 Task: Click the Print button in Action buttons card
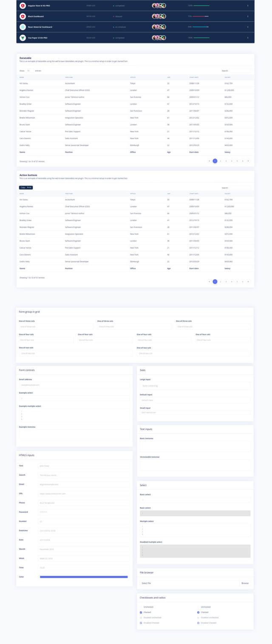click(x=29, y=187)
